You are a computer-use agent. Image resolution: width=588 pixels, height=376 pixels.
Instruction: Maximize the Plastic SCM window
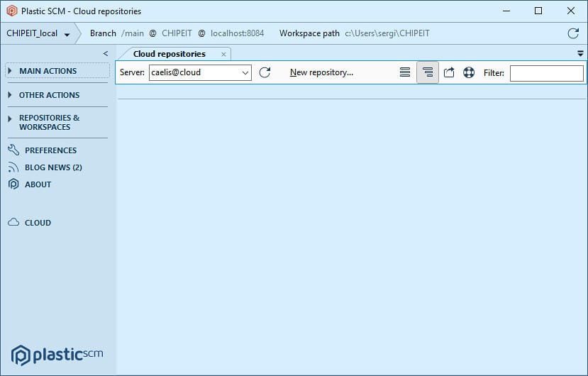[x=538, y=11]
